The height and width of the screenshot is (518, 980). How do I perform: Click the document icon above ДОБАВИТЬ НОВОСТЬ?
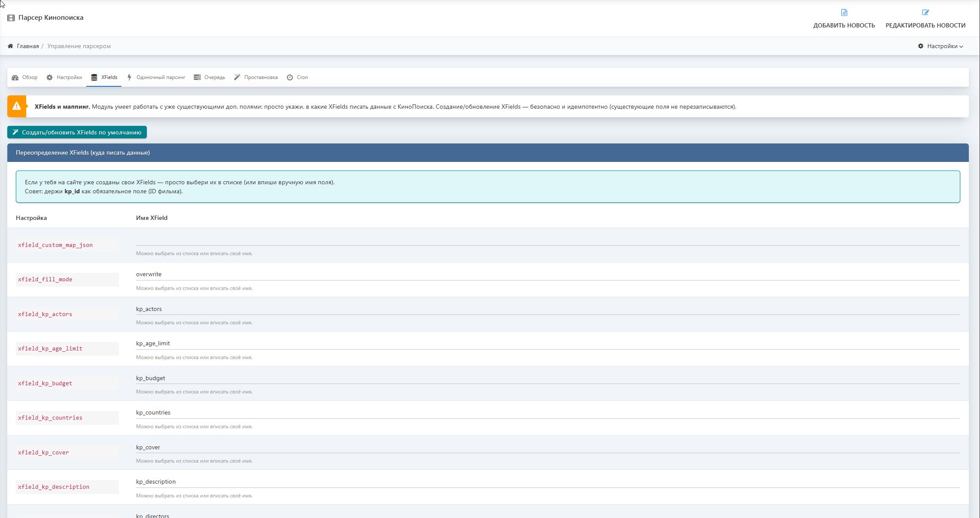[844, 12]
